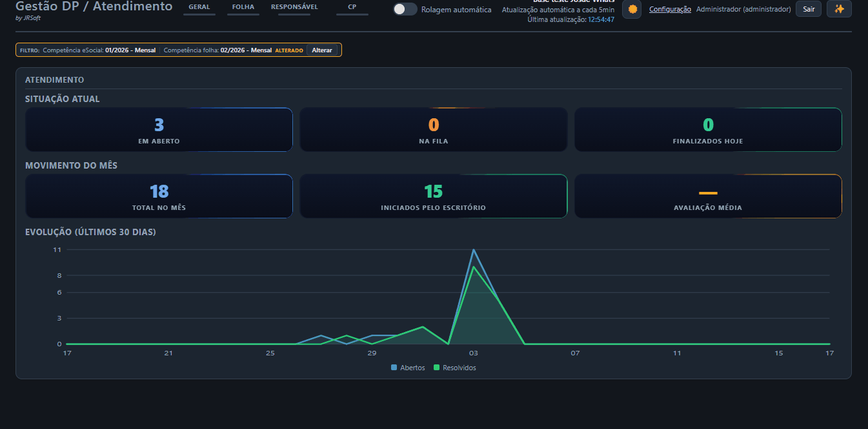868x429 pixels.
Task: Click the orange sun theme icon
Action: [632, 9]
